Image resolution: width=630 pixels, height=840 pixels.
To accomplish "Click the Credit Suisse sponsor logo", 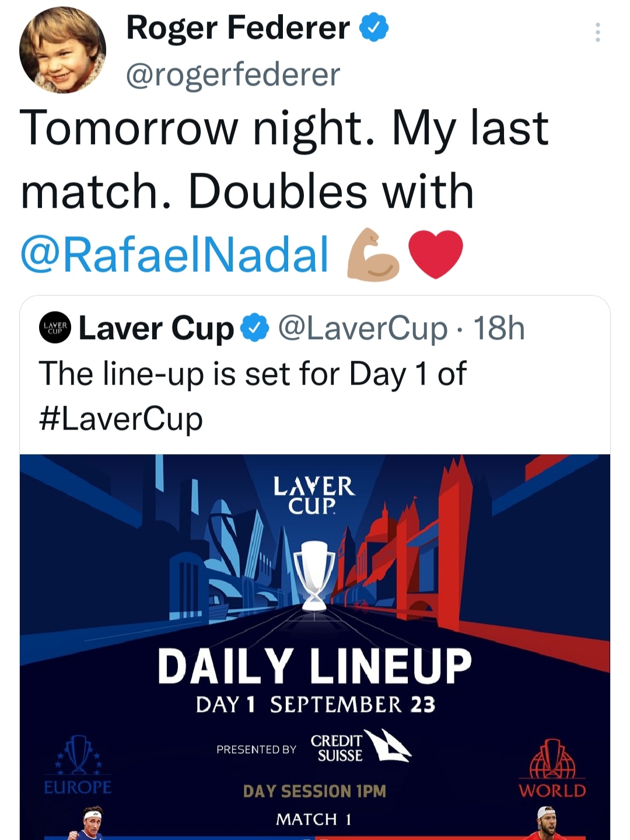I will coord(360,747).
